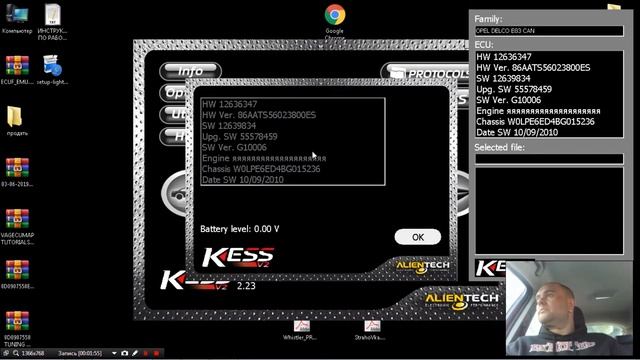Image resolution: width=640 pixels, height=360 pixels.
Task: Open the Info button in KESS main window
Action: (x=190, y=71)
